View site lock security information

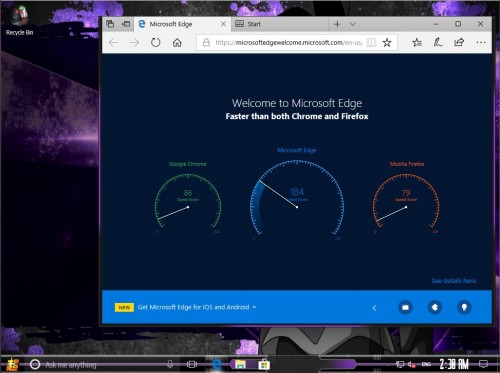206,43
